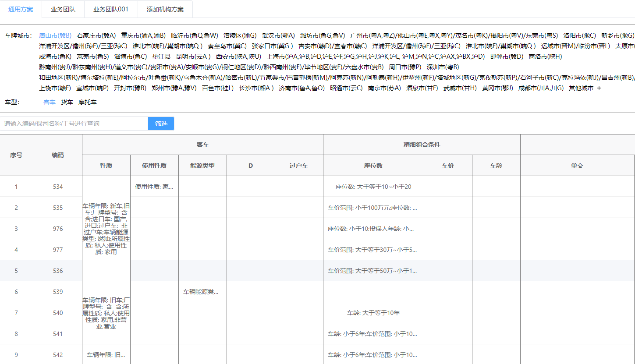Click code cell 534
635x364 pixels.
(58, 187)
